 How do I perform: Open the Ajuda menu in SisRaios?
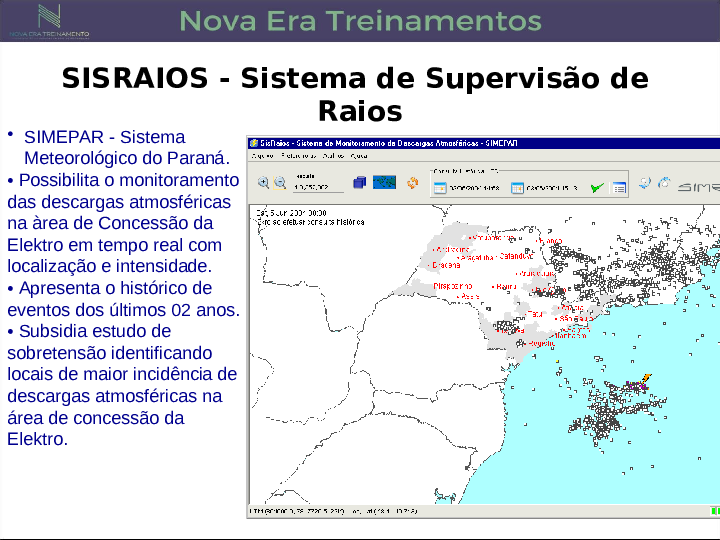tap(359, 156)
